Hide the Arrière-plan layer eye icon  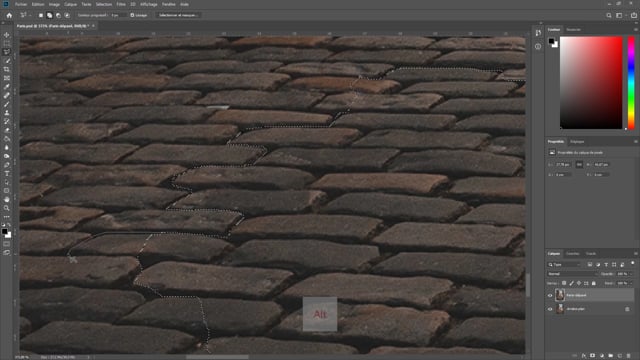tap(550, 309)
